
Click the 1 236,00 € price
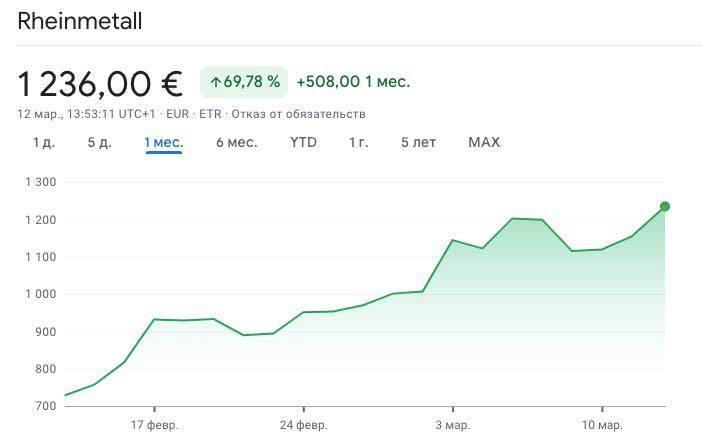[x=100, y=83]
